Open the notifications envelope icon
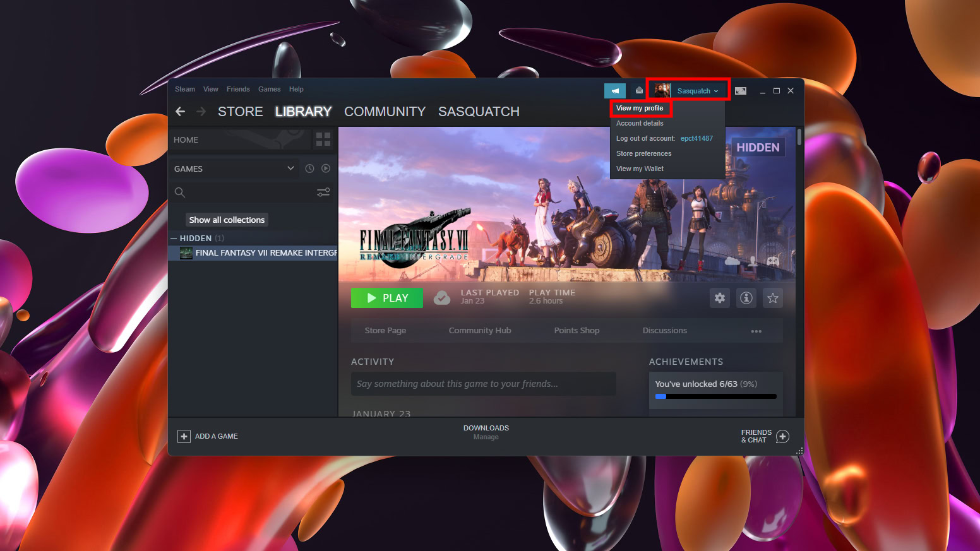This screenshot has height=551, width=980. (x=639, y=91)
